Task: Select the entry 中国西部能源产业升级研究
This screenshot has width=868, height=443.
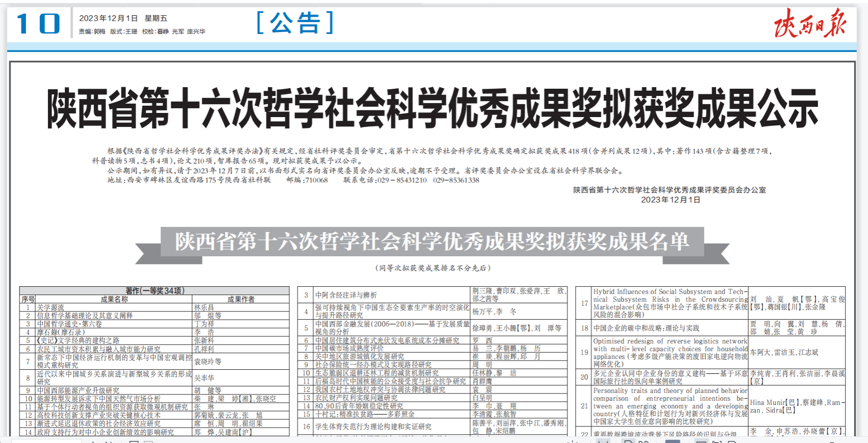Action: 78,390
